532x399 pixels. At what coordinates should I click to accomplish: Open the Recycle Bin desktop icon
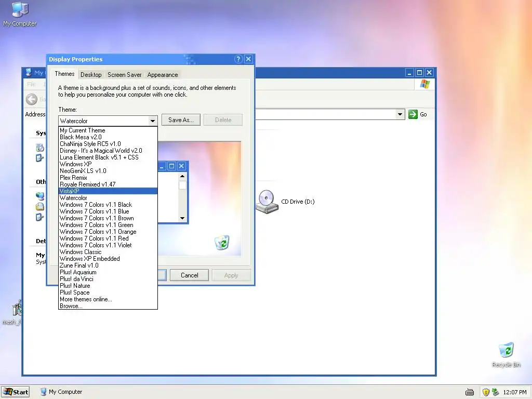click(x=506, y=354)
